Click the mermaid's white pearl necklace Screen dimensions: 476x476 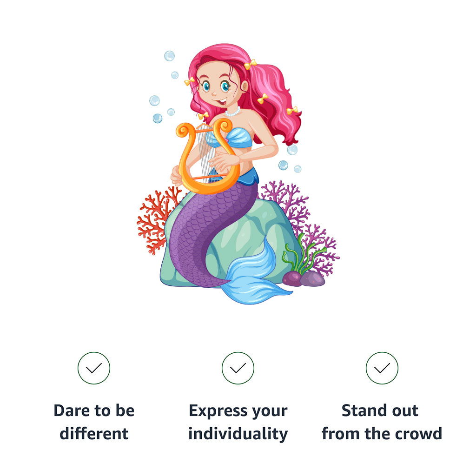point(233,112)
